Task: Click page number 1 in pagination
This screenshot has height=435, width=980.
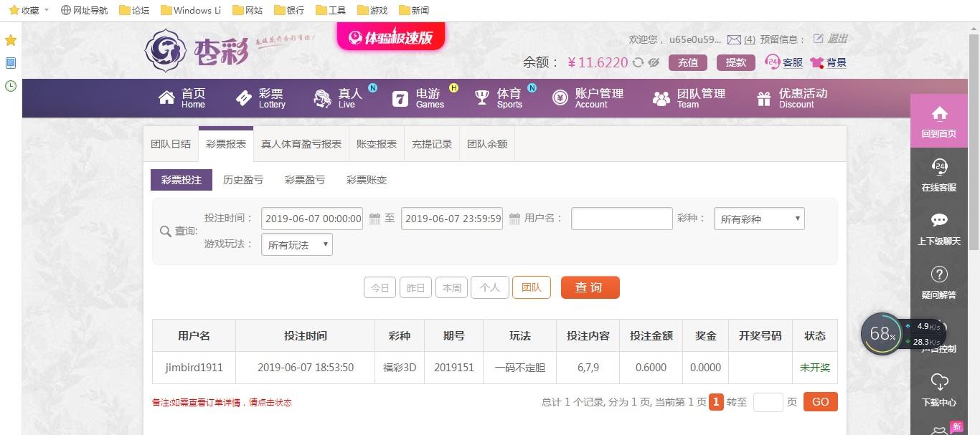Action: (716, 402)
